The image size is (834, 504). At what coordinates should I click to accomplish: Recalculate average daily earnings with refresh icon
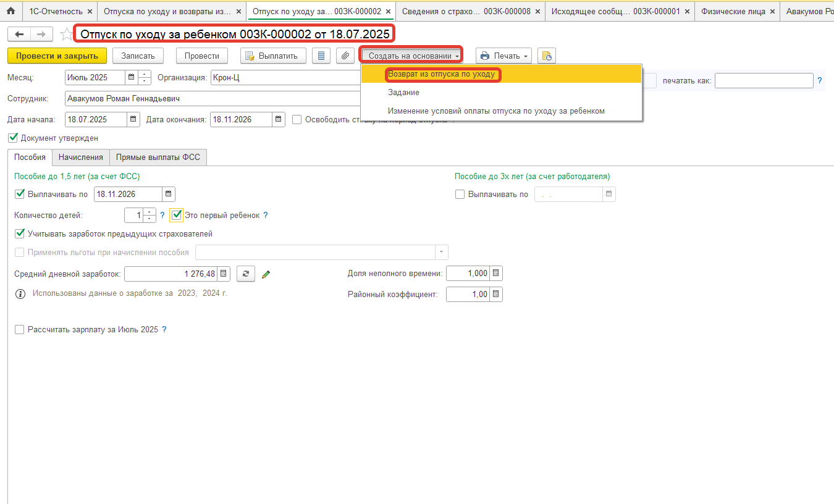pyautogui.click(x=245, y=274)
